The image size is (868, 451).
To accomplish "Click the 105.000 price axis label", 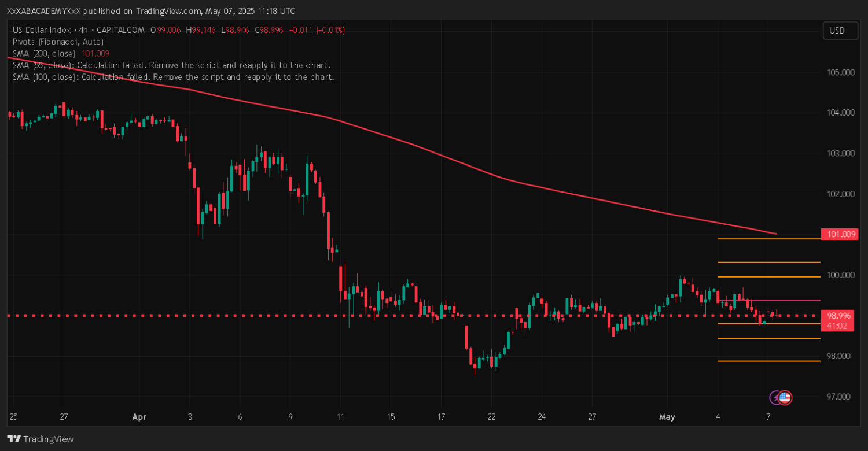I will pos(841,72).
